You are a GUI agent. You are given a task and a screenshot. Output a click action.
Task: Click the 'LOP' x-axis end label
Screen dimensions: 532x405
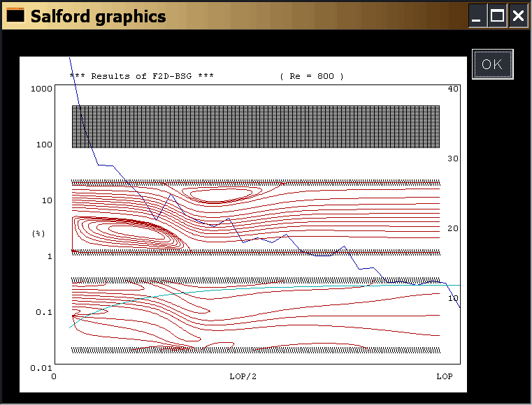tap(445, 376)
